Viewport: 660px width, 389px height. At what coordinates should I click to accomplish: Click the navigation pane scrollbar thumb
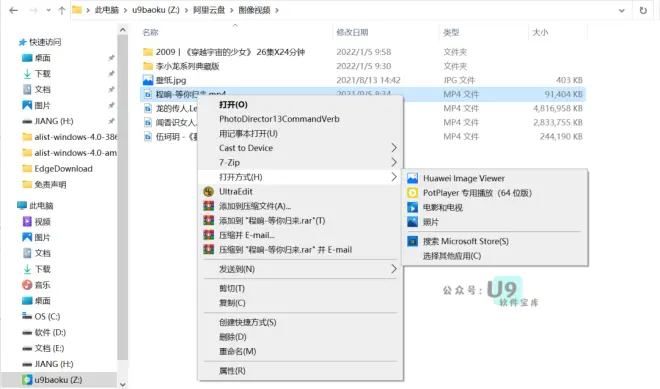coord(122,197)
